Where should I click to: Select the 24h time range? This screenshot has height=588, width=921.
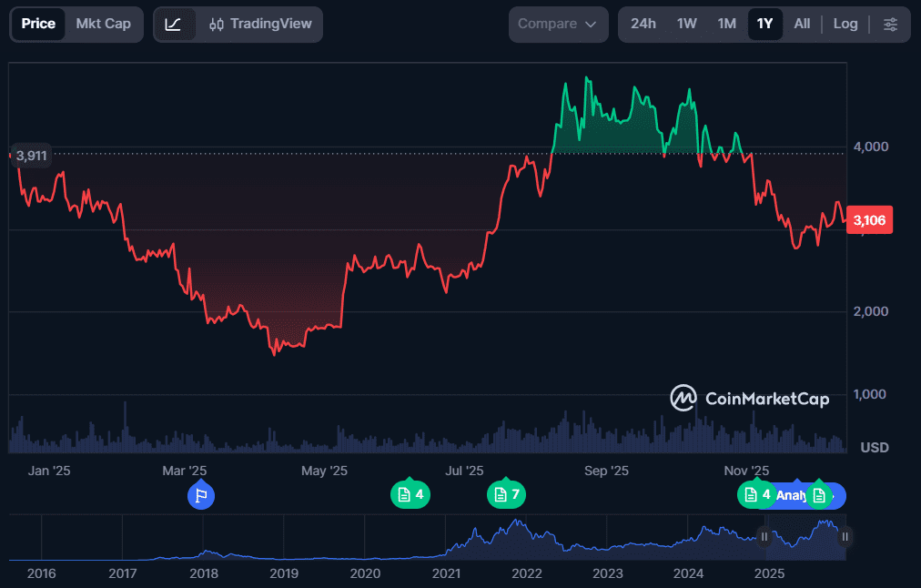coord(643,24)
